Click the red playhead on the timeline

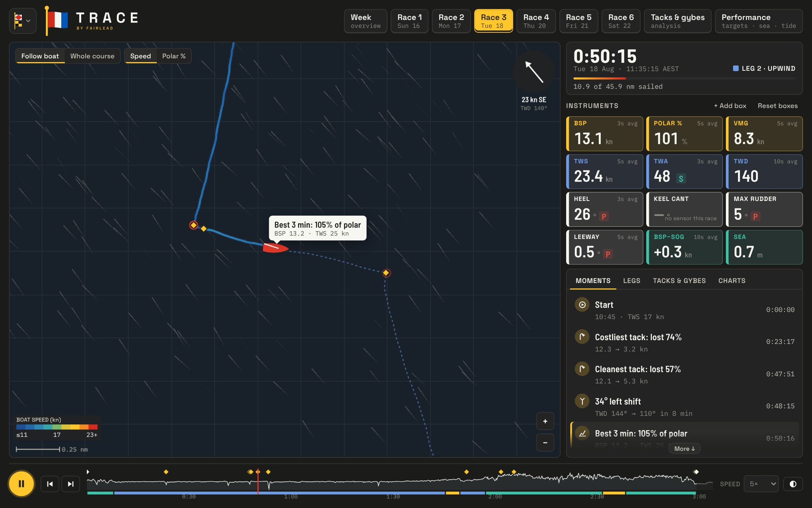[x=258, y=482]
